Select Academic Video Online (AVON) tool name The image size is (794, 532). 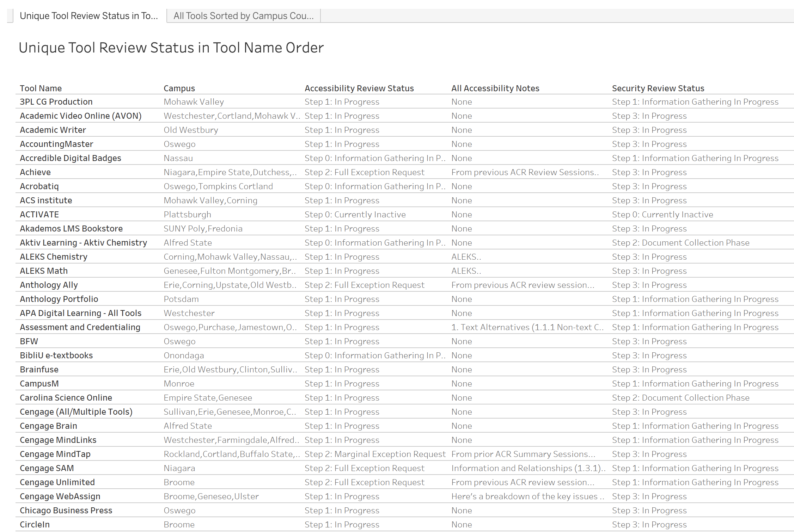[81, 116]
